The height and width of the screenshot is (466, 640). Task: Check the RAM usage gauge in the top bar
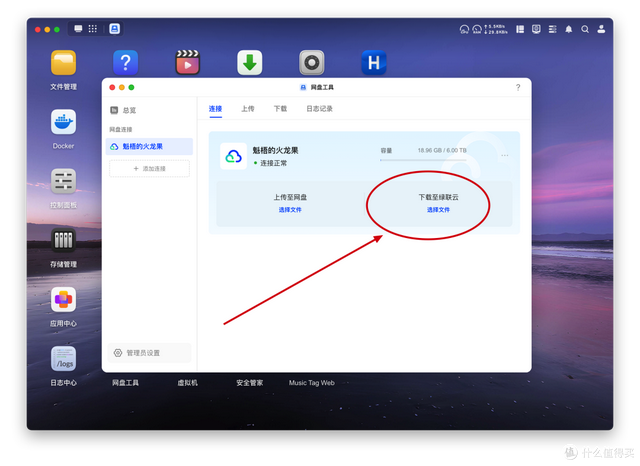pyautogui.click(x=477, y=29)
